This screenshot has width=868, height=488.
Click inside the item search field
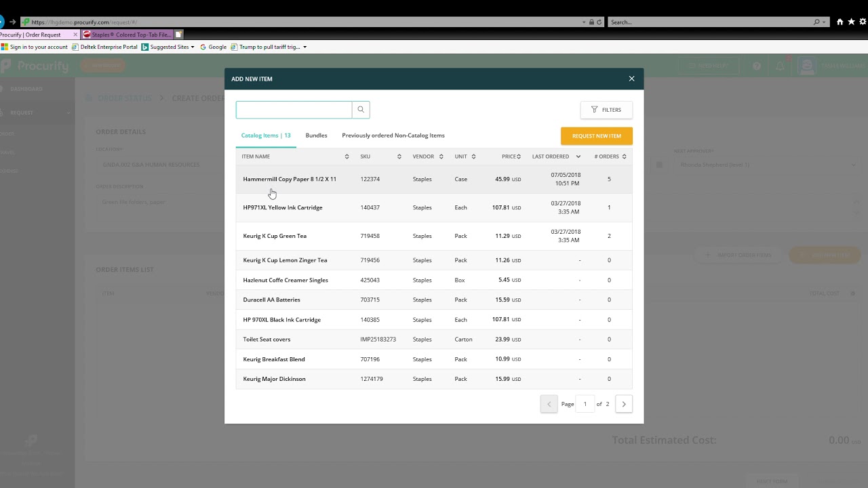point(294,110)
